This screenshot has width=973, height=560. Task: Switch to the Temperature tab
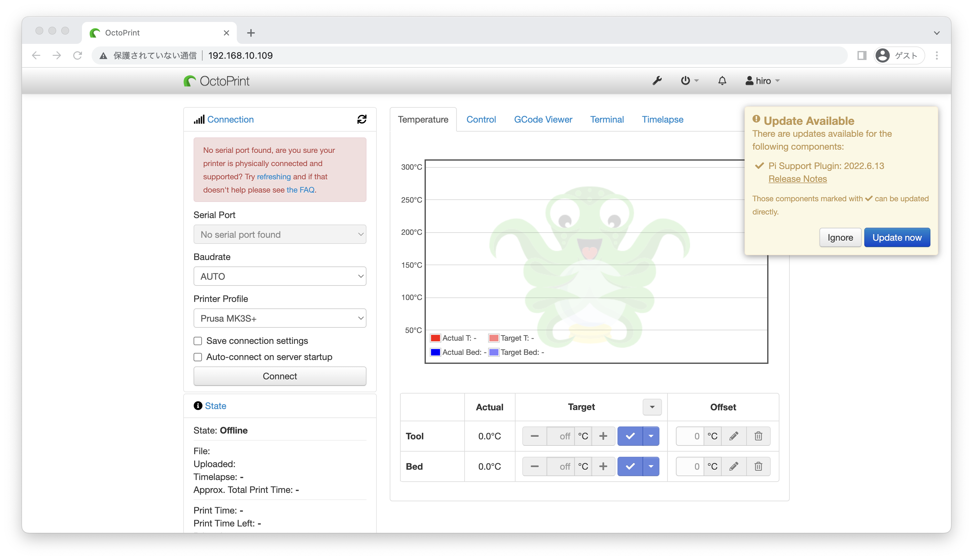423,119
